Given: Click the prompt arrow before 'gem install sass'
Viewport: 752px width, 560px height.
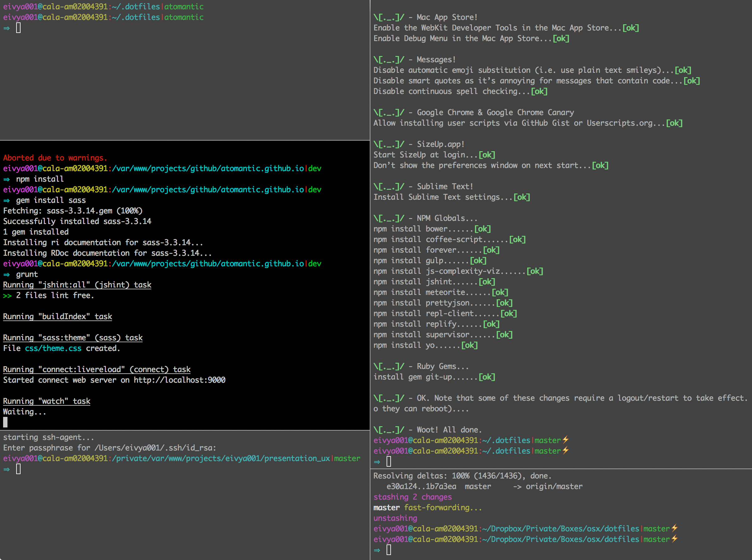Looking at the screenshot, I should coord(7,200).
